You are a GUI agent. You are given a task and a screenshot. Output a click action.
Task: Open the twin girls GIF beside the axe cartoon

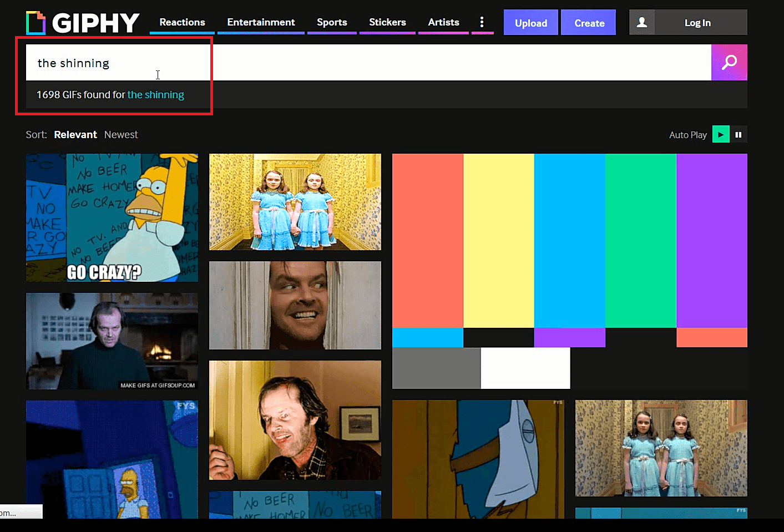(x=661, y=448)
